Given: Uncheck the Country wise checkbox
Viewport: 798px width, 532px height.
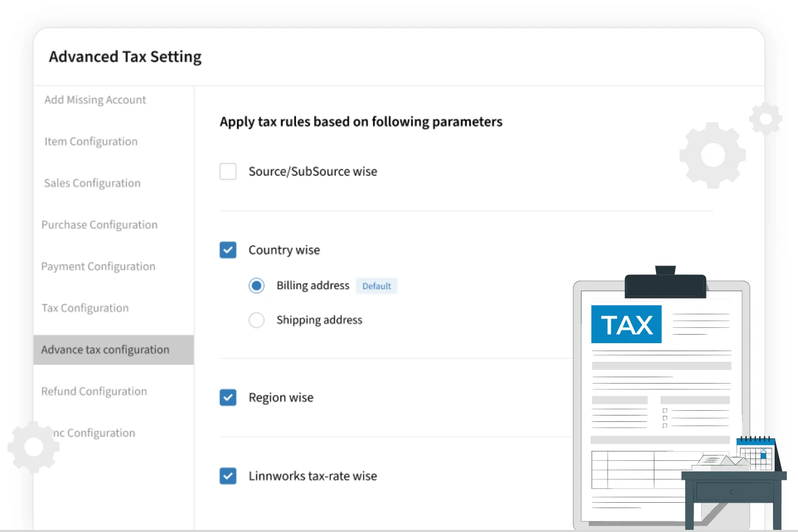Looking at the screenshot, I should (228, 250).
